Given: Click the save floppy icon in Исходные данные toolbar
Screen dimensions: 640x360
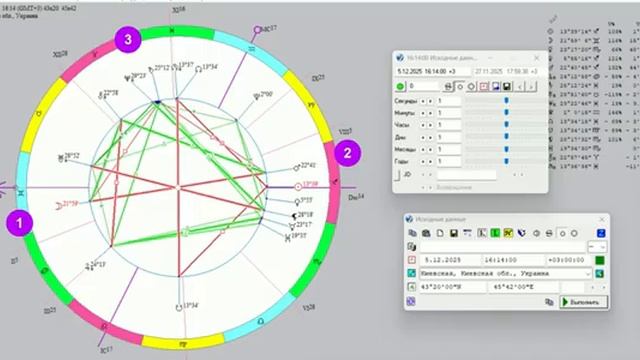Looking at the screenshot, I should [x=454, y=233].
